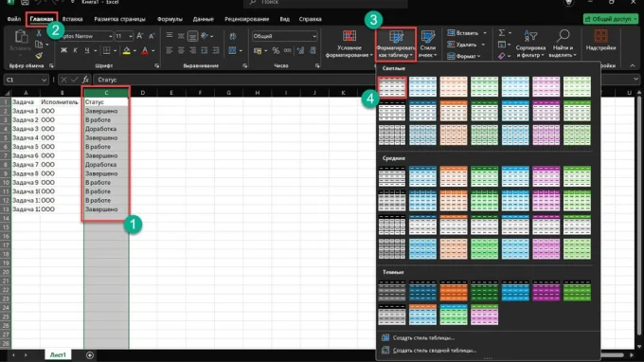Choose the light orange style in first row
The width and height of the screenshot is (644, 362).
click(454, 86)
